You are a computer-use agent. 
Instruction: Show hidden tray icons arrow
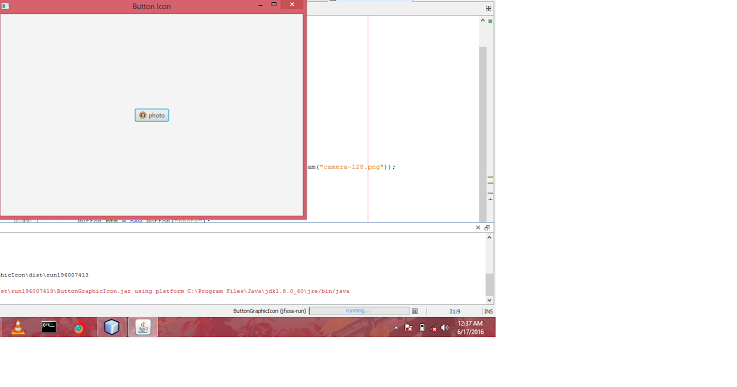[x=396, y=328]
